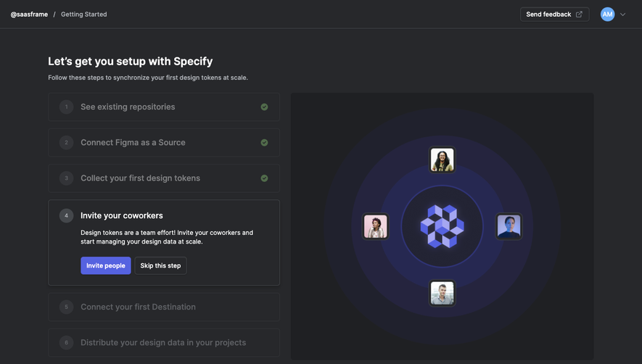Click the top coworker photo with glasses
The height and width of the screenshot is (364, 642).
click(443, 160)
